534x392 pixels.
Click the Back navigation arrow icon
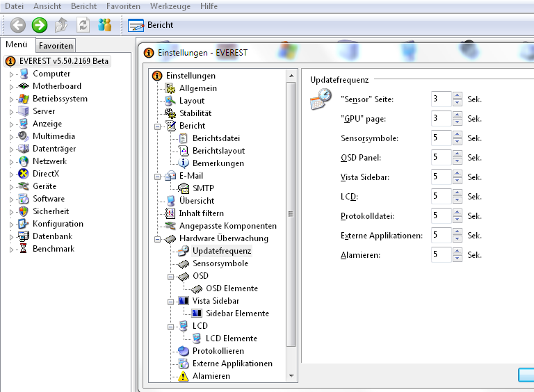tap(17, 25)
